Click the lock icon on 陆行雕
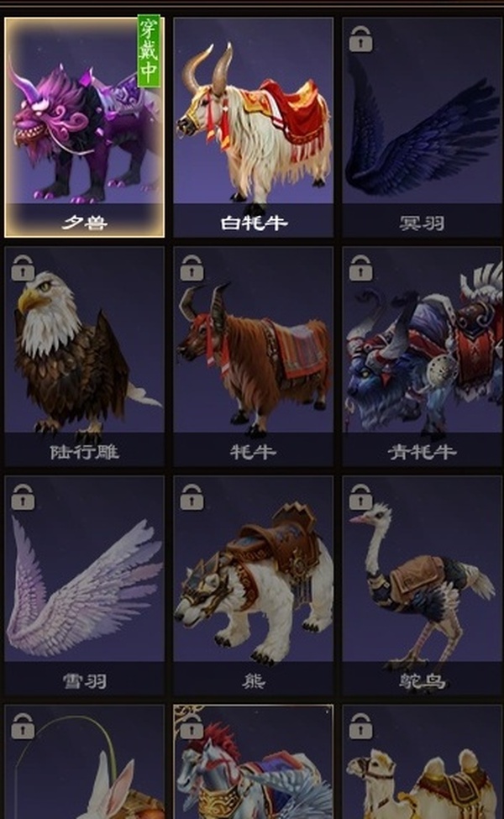Viewport: 504px width, 819px height. [x=23, y=268]
